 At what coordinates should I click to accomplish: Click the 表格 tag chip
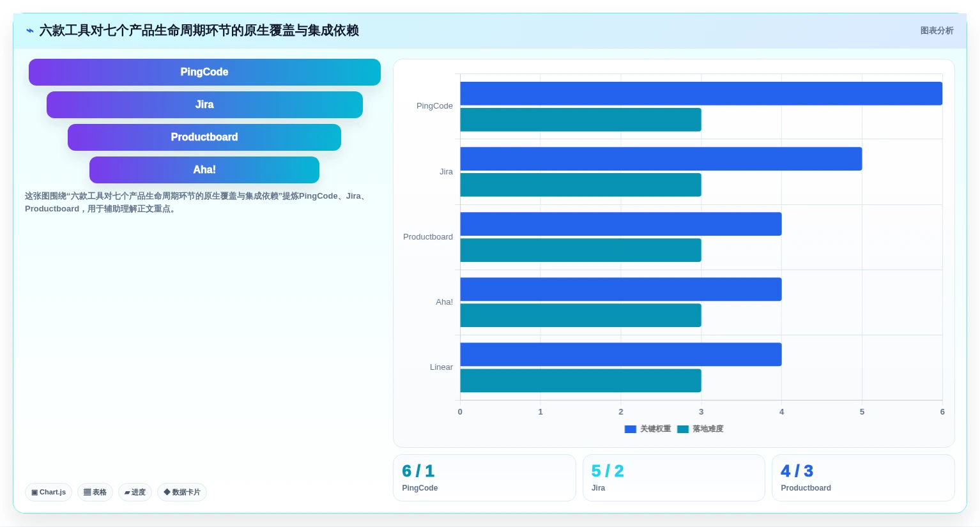click(95, 493)
